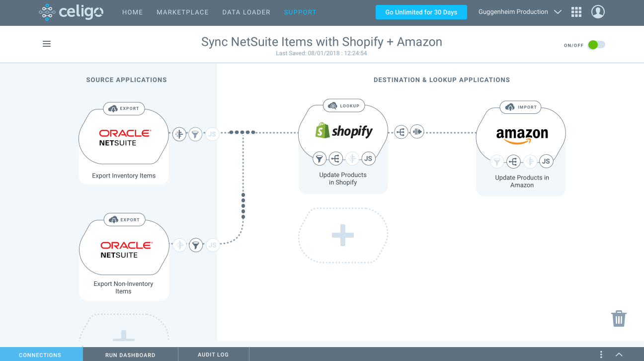This screenshot has height=361, width=644.
Task: Click the Last Saved timestamp text
Action: coord(322,53)
